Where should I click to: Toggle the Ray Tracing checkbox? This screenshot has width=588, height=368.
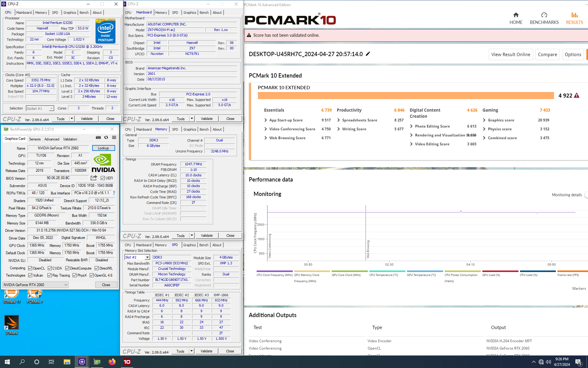(49, 275)
